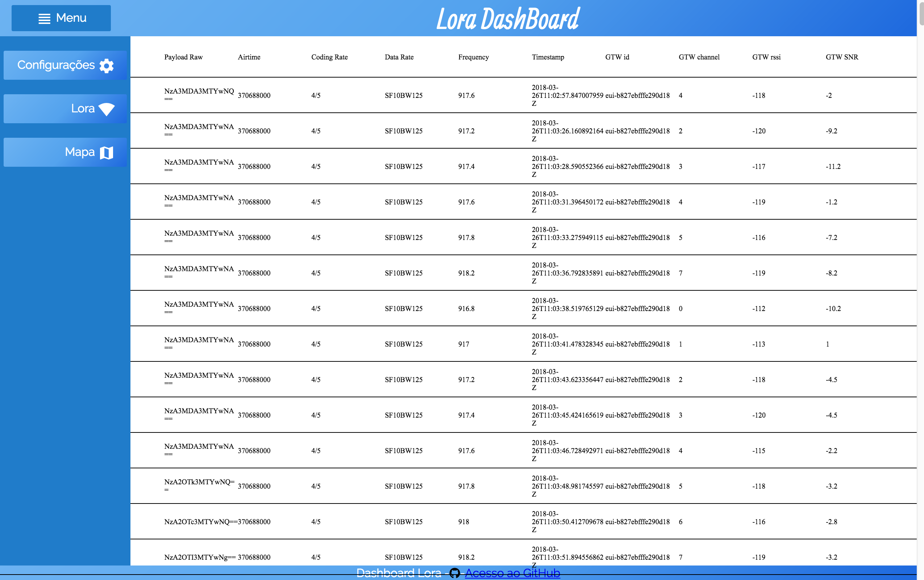Viewport: 924px width, 580px height.
Task: Click the map icon beside Mapa
Action: coord(107,153)
